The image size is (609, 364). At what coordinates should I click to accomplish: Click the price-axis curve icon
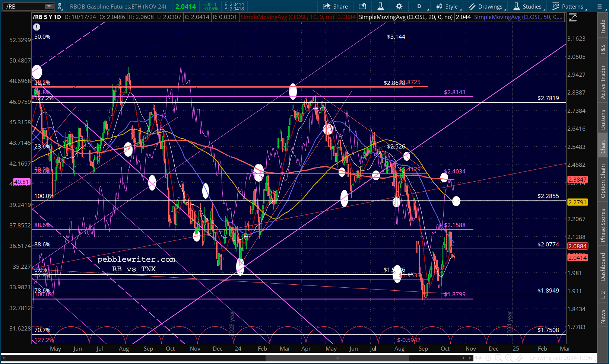572,17
